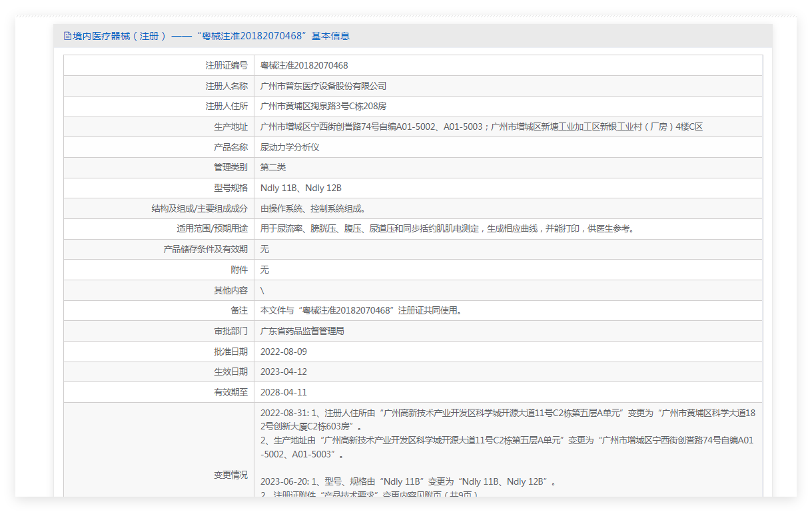Click the 附件 label
Image resolution: width=812 pixels, height=512 pixels.
239,270
